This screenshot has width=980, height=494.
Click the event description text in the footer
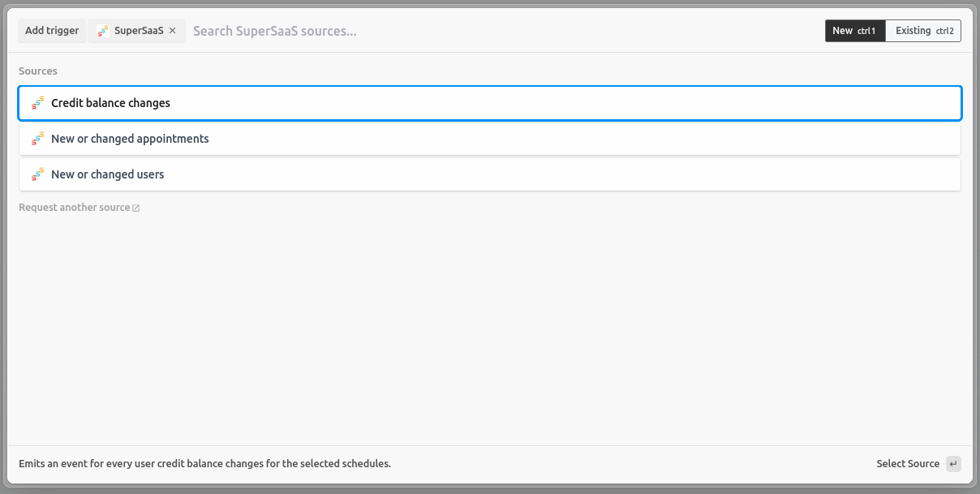click(204, 463)
